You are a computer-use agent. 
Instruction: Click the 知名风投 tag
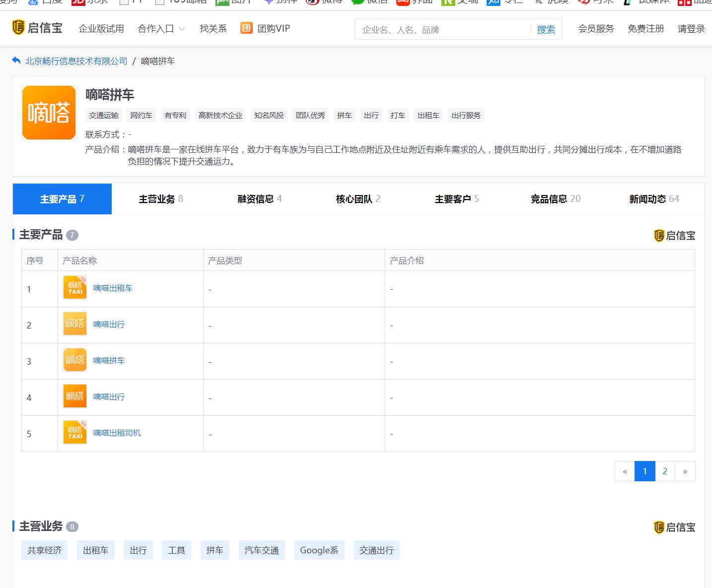[x=269, y=116]
